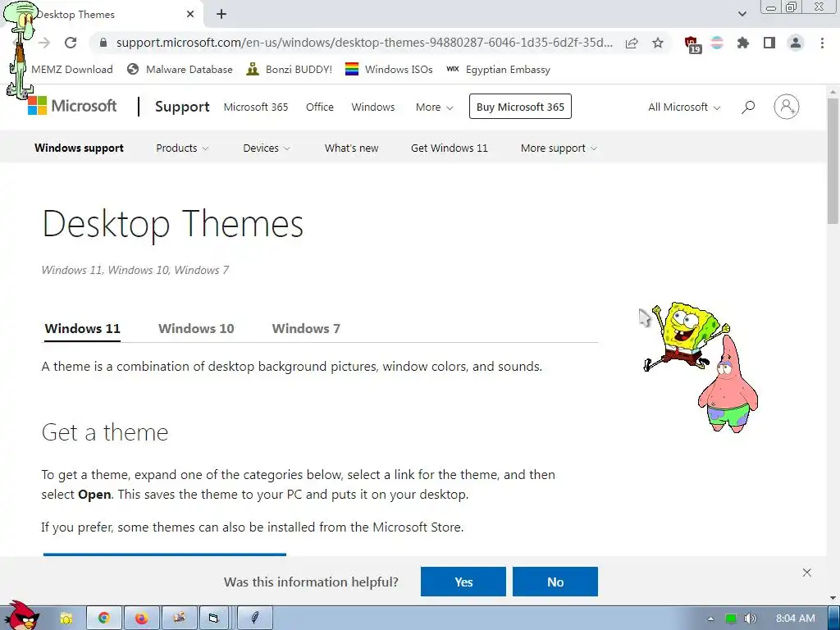Close the Desktop Themes tab

pyautogui.click(x=190, y=15)
